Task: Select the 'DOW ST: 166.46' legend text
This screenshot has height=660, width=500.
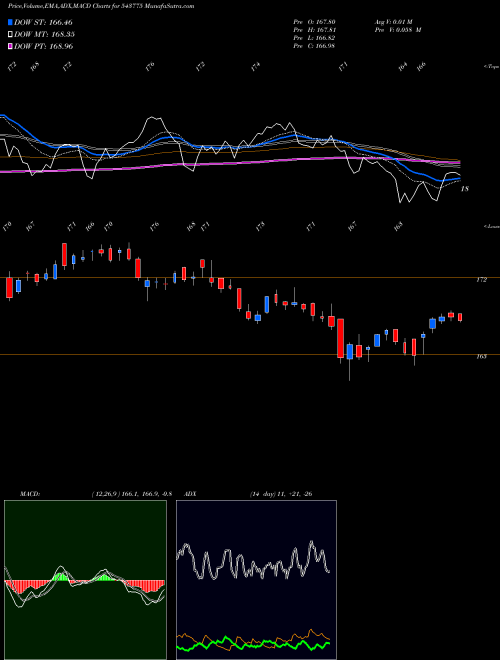Action: pos(43,22)
